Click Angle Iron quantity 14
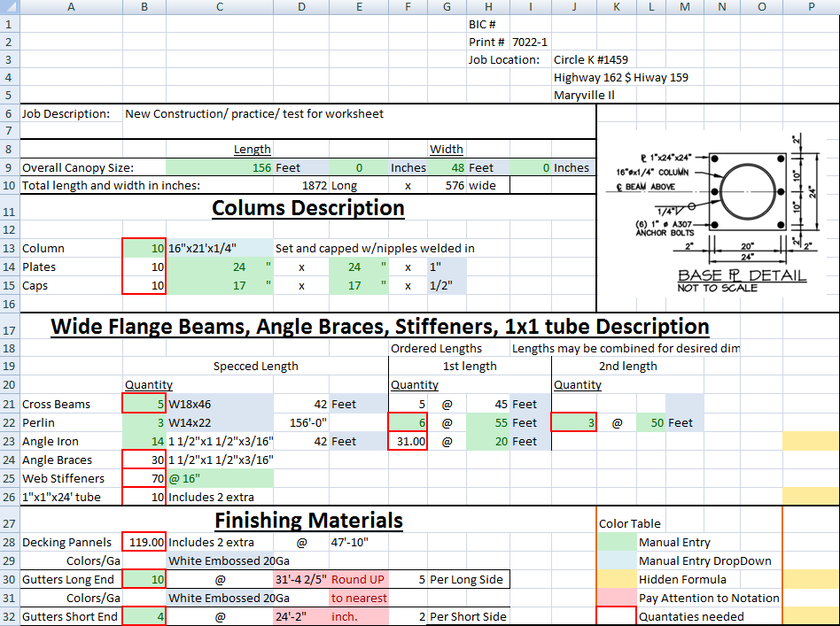Viewport: 840px width, 626px height. pyautogui.click(x=144, y=441)
